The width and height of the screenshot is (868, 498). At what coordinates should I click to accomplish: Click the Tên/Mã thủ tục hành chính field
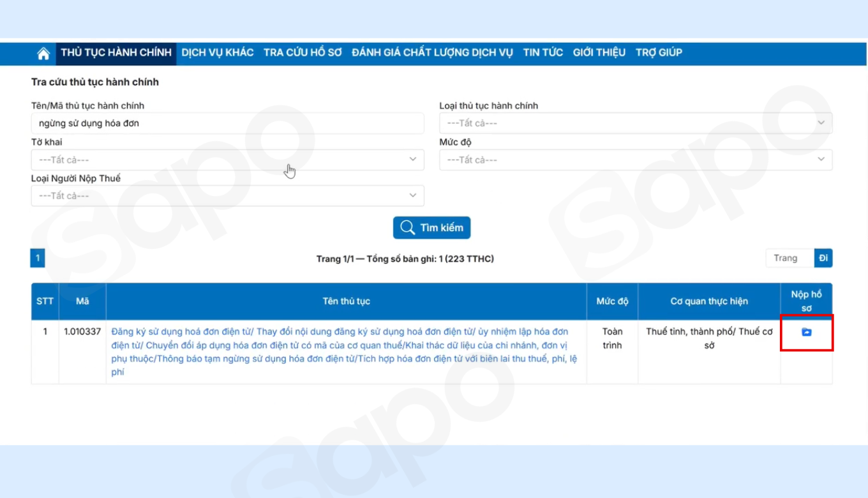[227, 123]
